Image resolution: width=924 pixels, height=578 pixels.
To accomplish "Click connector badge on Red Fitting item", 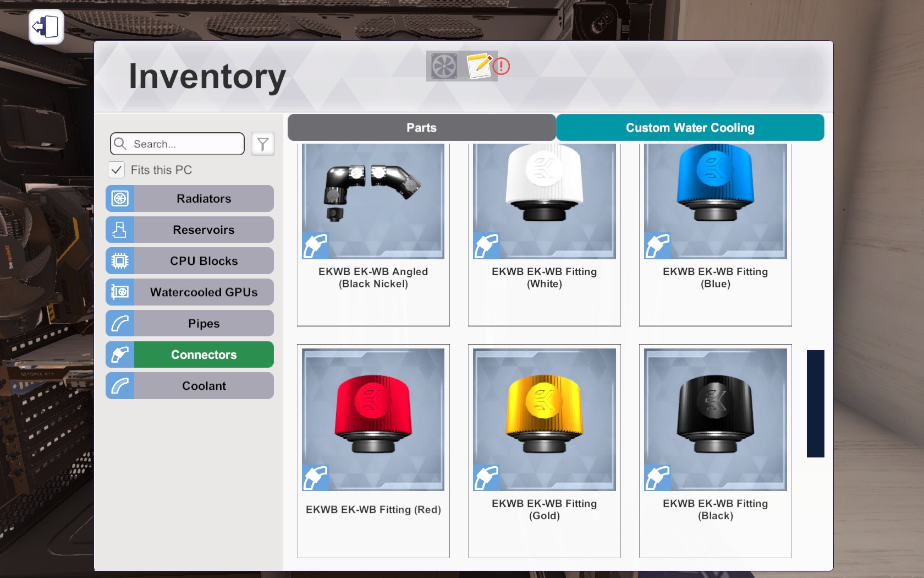I will [316, 477].
